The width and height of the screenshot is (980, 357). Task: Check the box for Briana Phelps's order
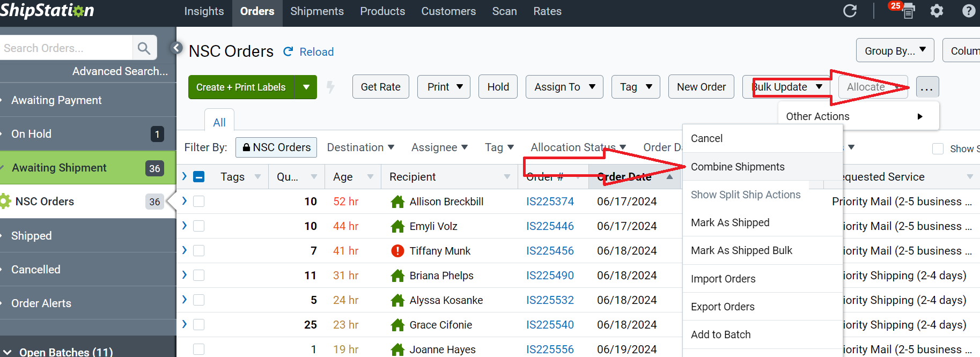coord(198,276)
